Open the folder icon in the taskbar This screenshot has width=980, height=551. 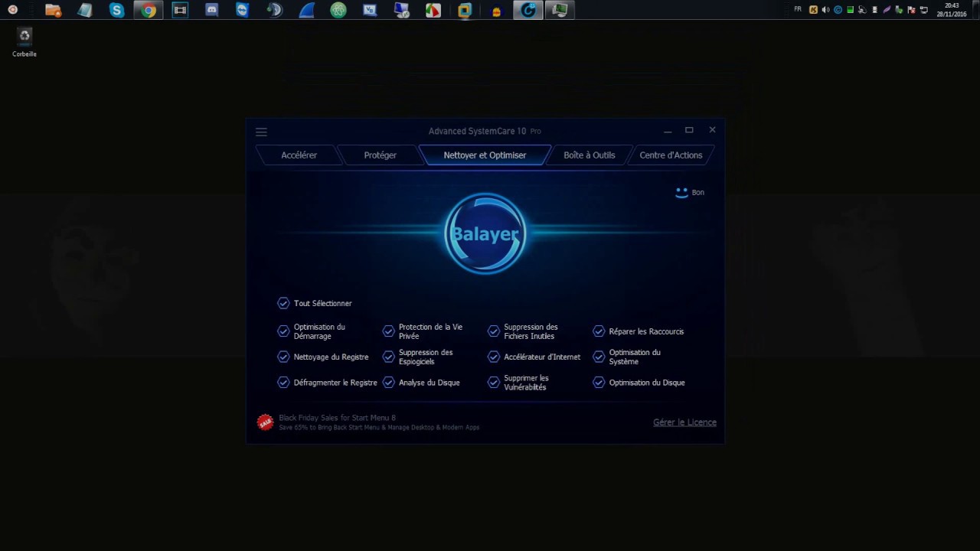pyautogui.click(x=53, y=10)
